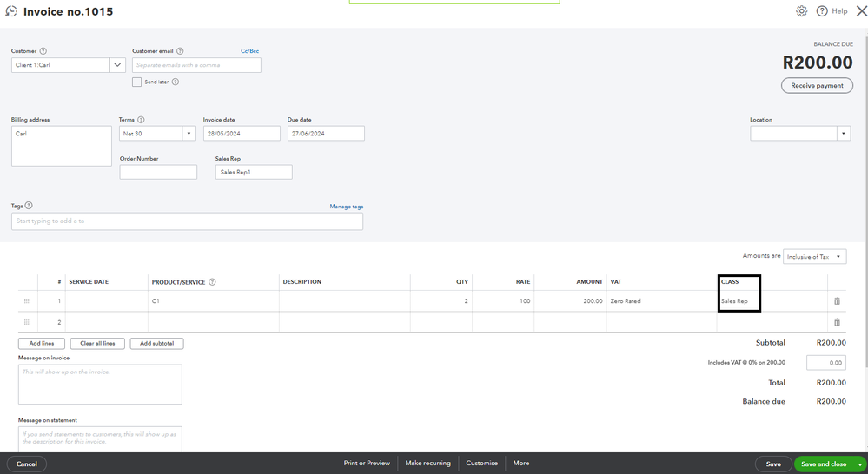Expand the Save and close arrow
Screen dimensions: 868x474
859,464
